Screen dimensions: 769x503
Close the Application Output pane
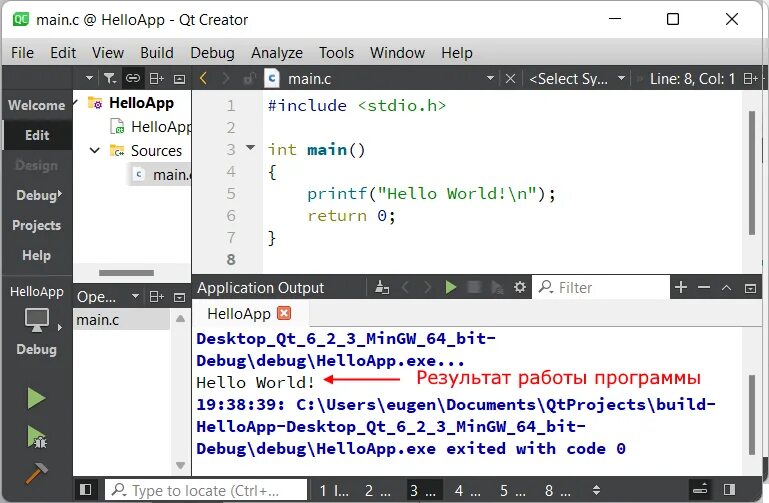point(750,288)
